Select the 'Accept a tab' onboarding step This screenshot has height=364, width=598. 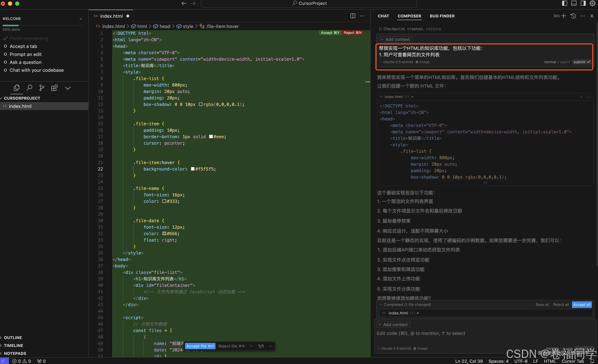click(23, 46)
